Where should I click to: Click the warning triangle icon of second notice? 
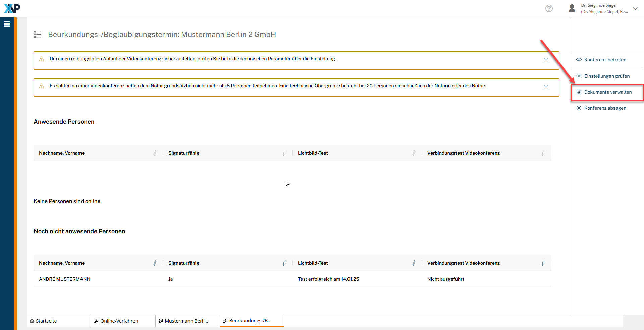pos(42,86)
